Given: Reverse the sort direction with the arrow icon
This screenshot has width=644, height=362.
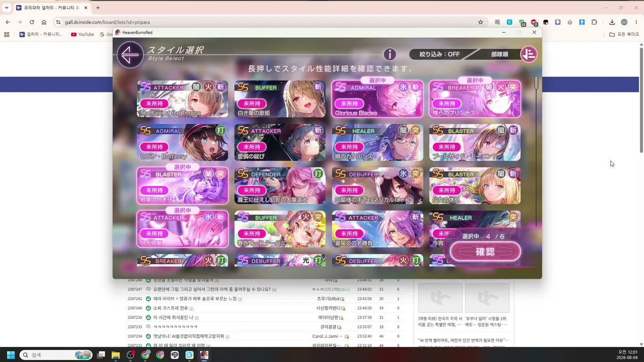Looking at the screenshot, I should pyautogui.click(x=528, y=54).
